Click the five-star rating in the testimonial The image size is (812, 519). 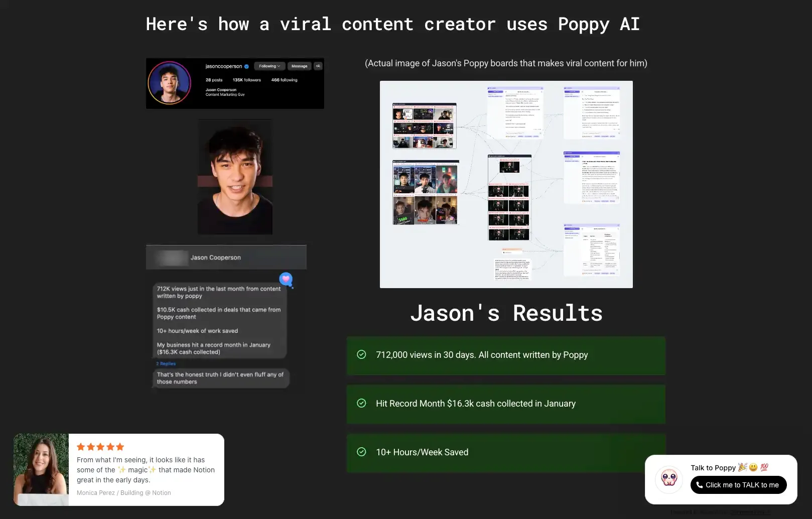(x=100, y=447)
